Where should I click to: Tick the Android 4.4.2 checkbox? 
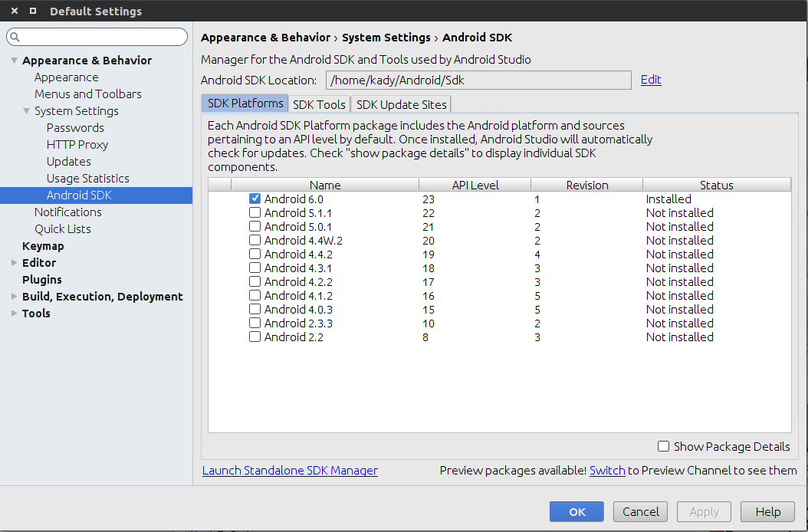[255, 255]
